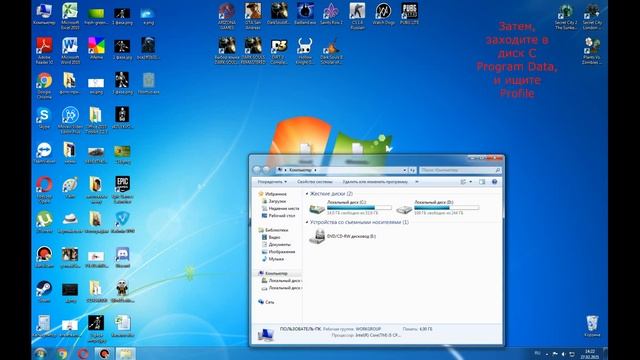Click the Explorer search input field
This screenshot has width=640, height=360.
point(460,170)
